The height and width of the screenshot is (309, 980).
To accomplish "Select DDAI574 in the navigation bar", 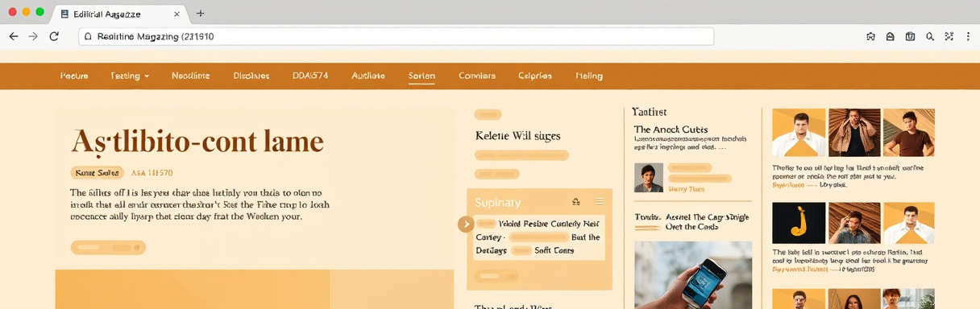I will tap(310, 76).
